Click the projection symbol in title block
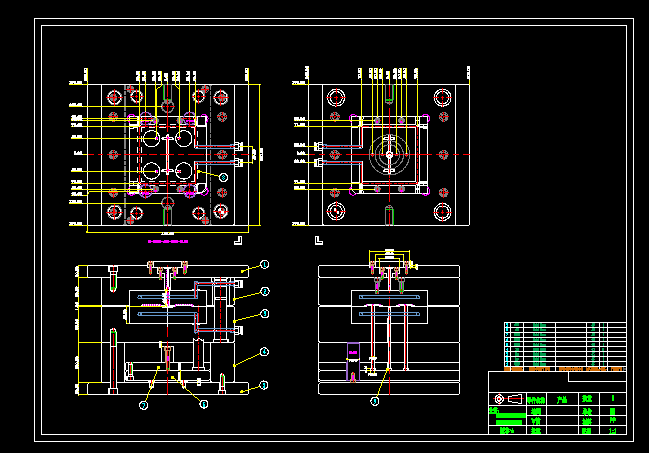Image resolution: width=649 pixels, height=453 pixels. point(507,399)
